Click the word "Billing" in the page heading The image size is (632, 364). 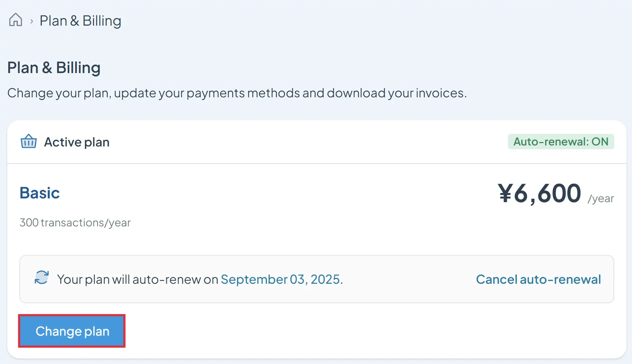point(78,68)
